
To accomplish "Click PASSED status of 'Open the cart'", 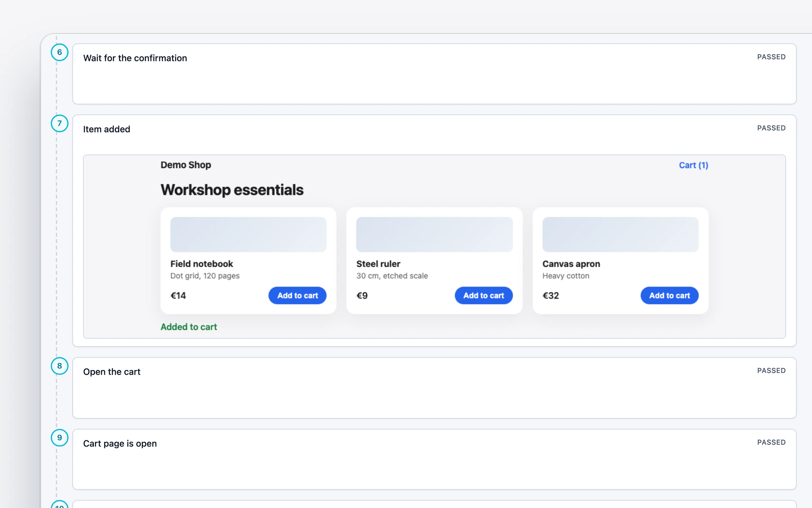I will click(x=771, y=370).
